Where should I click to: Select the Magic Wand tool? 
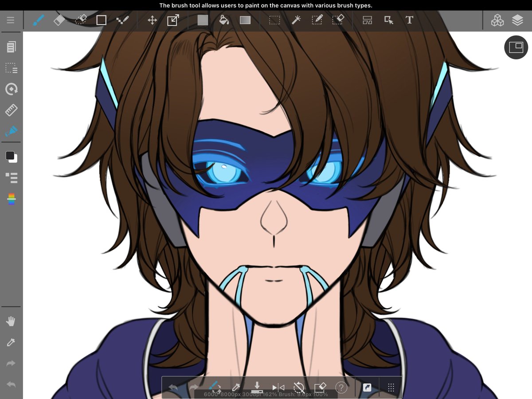pyautogui.click(x=296, y=20)
